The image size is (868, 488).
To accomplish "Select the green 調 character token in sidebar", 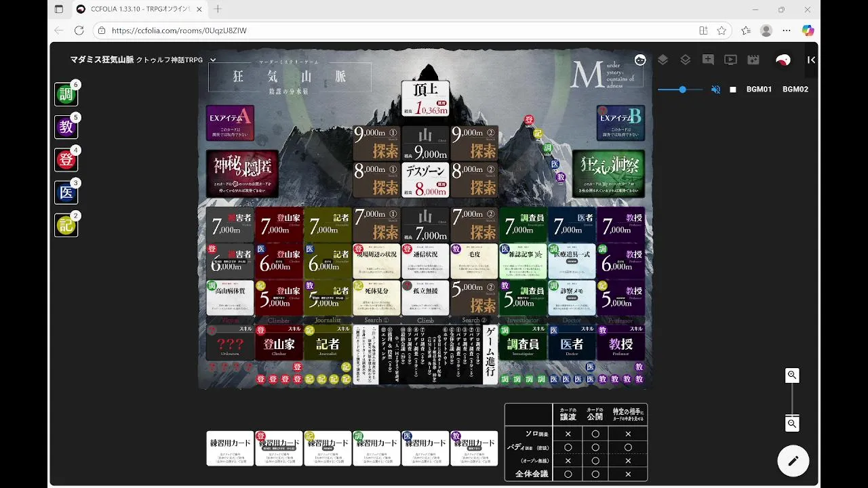I will point(66,95).
